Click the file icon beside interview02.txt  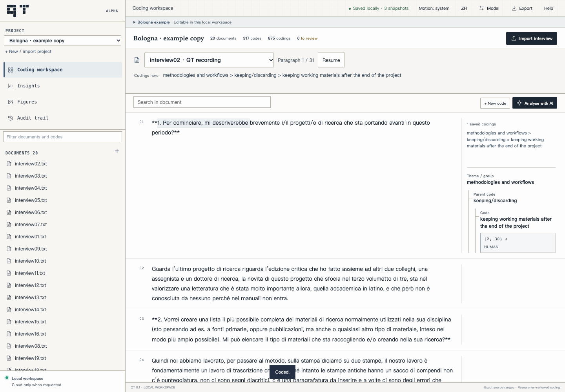tap(9, 164)
